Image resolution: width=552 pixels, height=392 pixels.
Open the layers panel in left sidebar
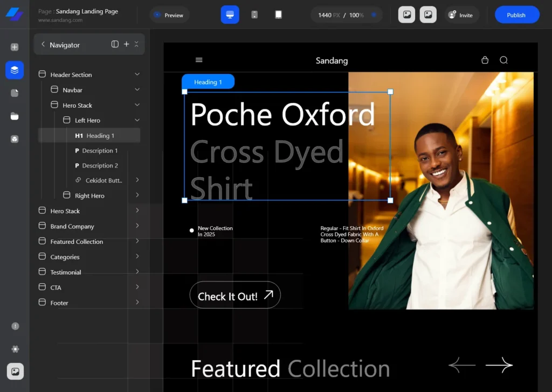(x=15, y=70)
